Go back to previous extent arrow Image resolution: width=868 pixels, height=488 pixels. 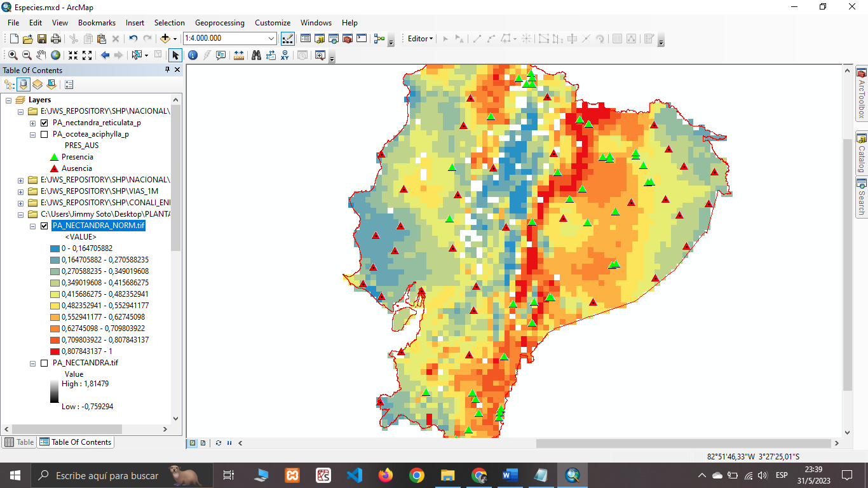pyautogui.click(x=105, y=55)
